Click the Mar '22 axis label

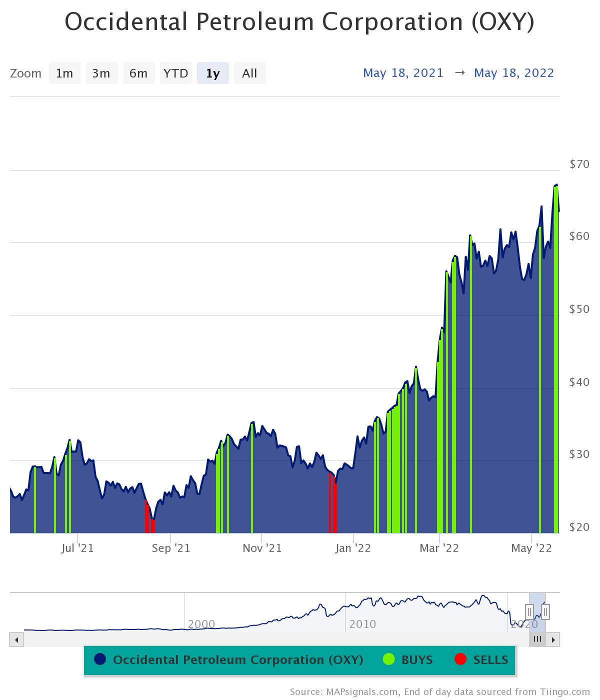pos(439,548)
